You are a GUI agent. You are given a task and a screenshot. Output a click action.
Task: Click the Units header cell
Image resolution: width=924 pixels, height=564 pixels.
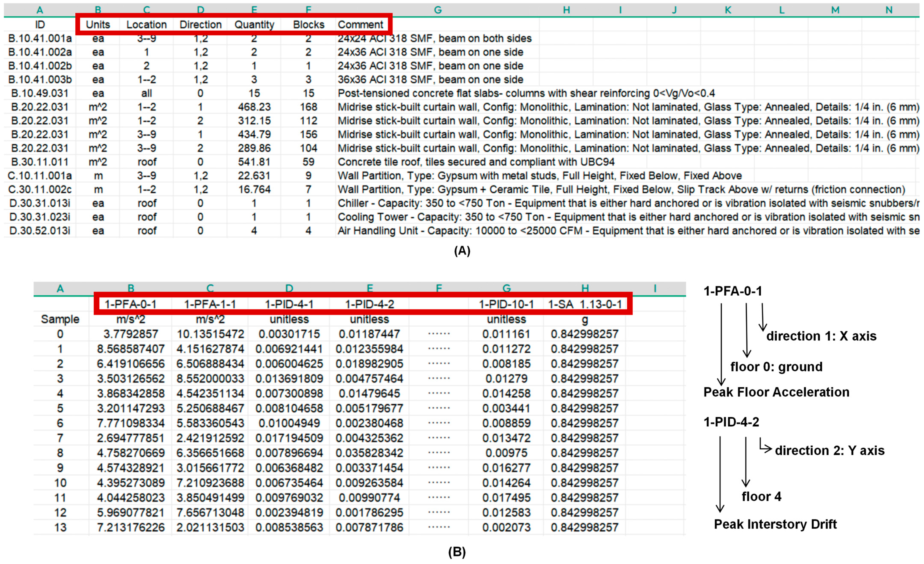[98, 25]
